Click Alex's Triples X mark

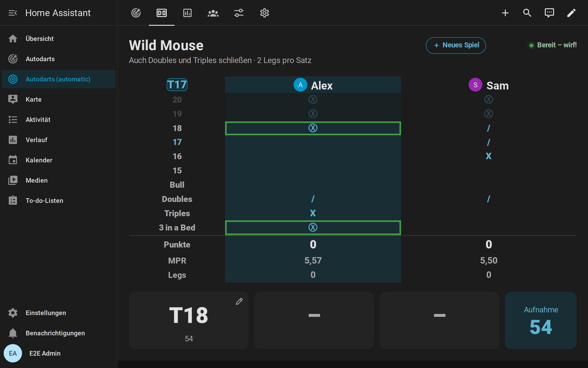tap(313, 213)
